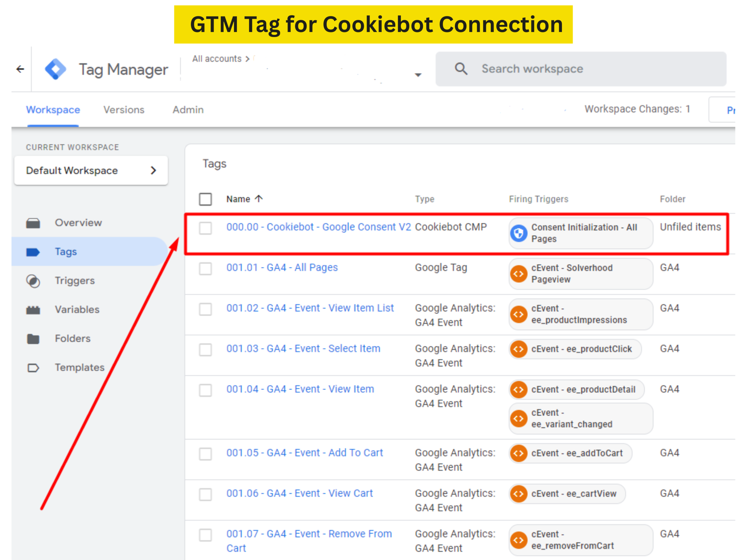Open the Admin tab
The image size is (747, 560).
(x=188, y=110)
